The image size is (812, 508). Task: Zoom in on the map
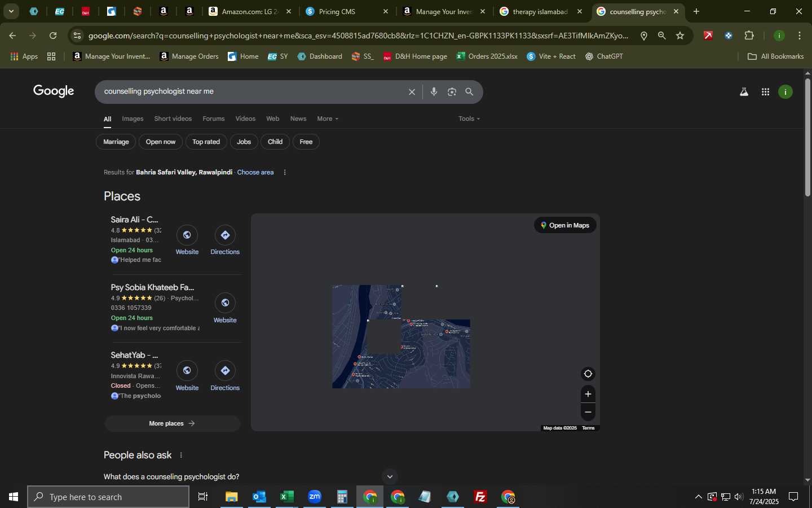point(588,394)
